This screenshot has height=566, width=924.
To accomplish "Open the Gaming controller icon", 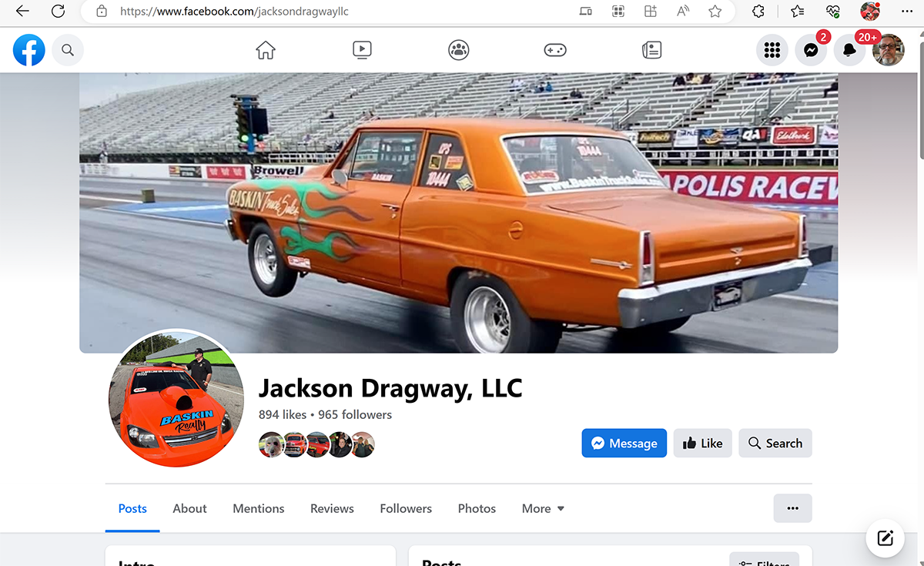I will click(555, 50).
